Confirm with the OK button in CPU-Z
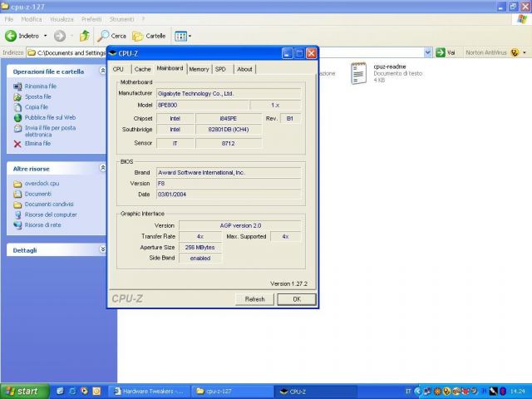The image size is (532, 399). pos(297,299)
